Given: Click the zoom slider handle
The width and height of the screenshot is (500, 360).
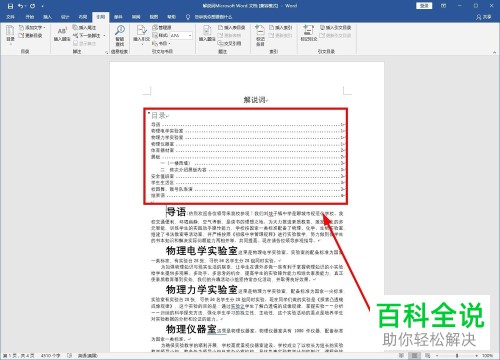Looking at the screenshot, I should pos(457,356).
